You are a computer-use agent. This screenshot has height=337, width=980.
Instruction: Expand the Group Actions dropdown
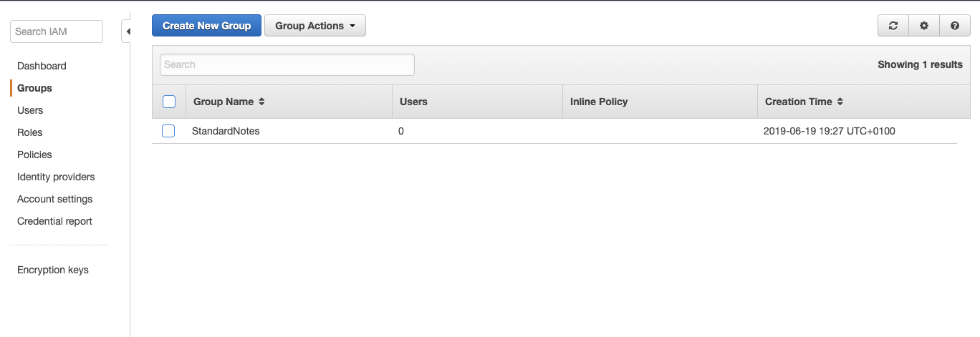point(315,26)
